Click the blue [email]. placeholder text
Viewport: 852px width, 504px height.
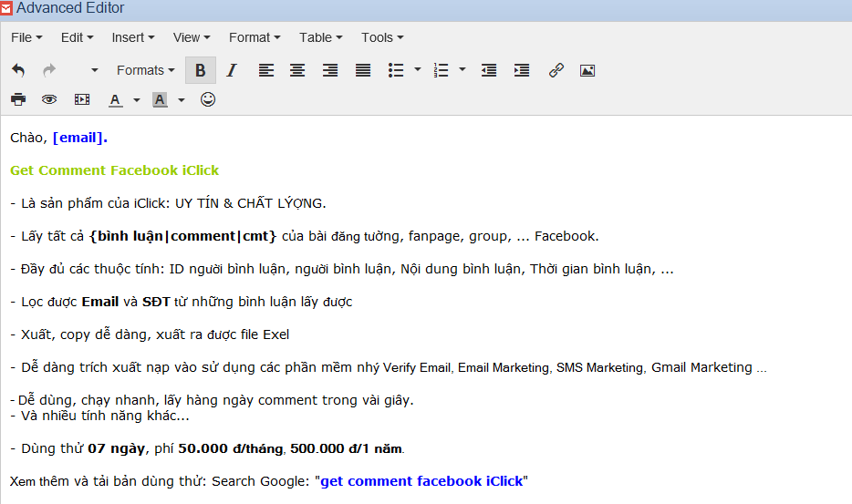(80, 138)
